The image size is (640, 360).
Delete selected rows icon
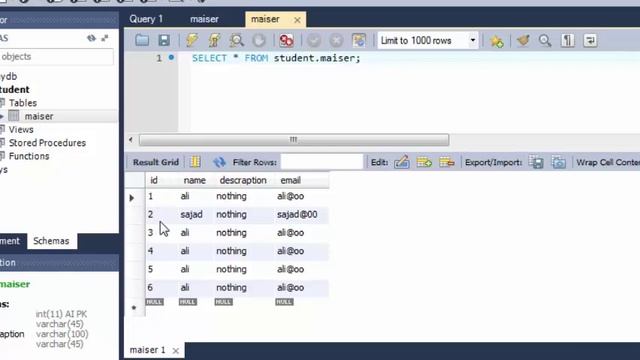(x=447, y=162)
